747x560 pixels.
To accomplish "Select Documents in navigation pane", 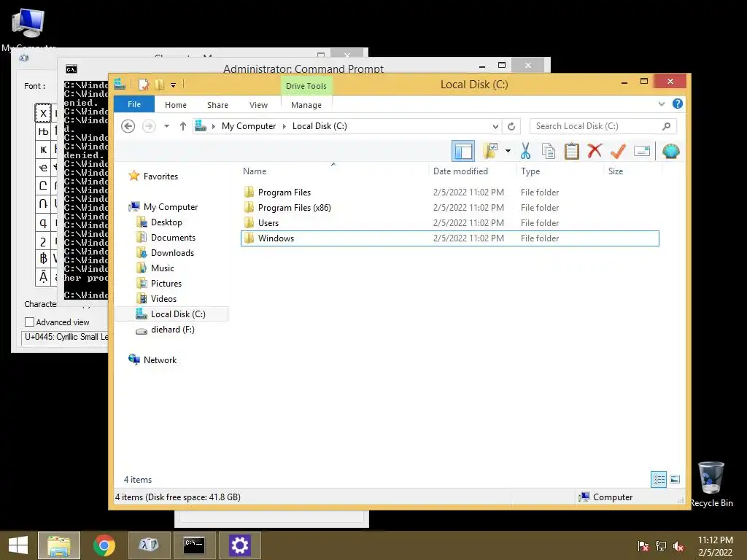I will click(x=173, y=238).
